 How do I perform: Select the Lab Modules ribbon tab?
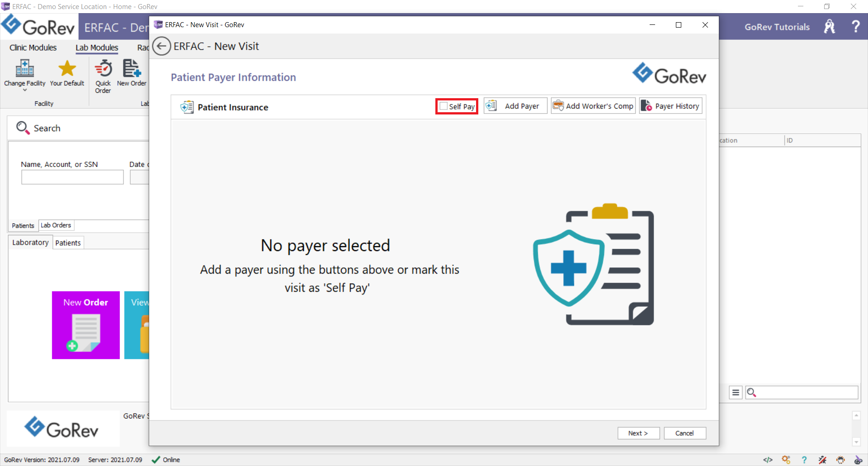[x=97, y=48]
